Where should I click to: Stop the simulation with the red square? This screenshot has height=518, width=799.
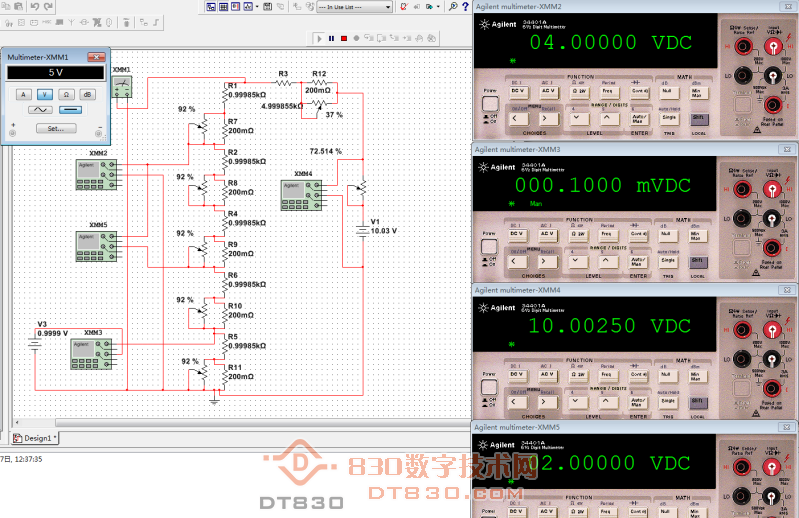coord(343,38)
